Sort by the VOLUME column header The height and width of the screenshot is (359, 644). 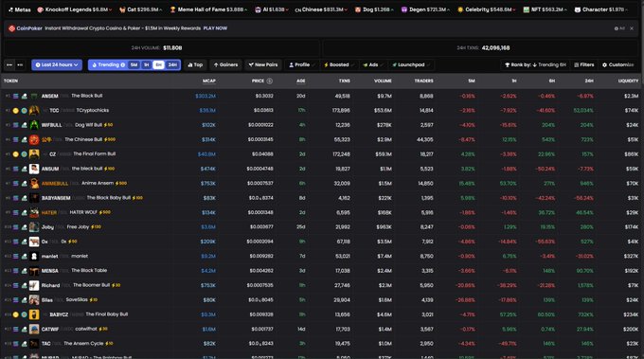pos(383,81)
